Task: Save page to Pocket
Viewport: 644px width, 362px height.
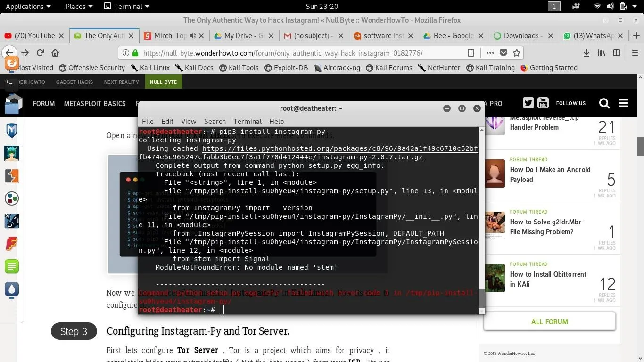Action: click(x=504, y=53)
